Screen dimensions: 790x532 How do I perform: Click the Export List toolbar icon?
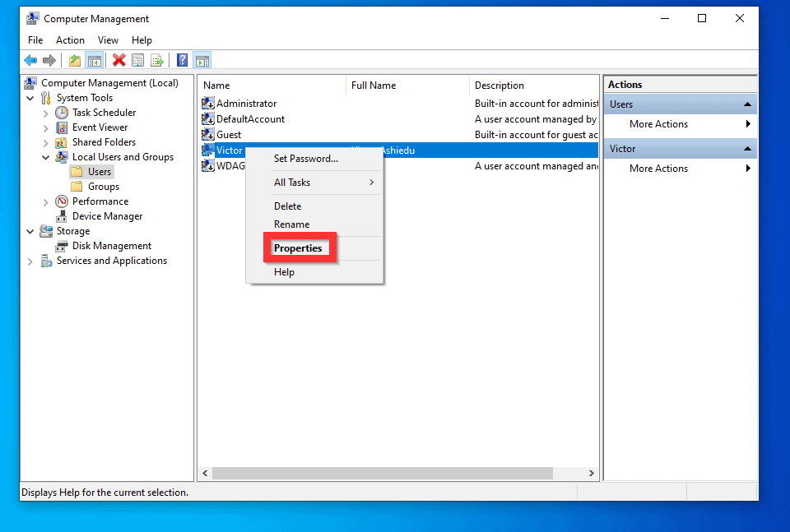pyautogui.click(x=157, y=59)
